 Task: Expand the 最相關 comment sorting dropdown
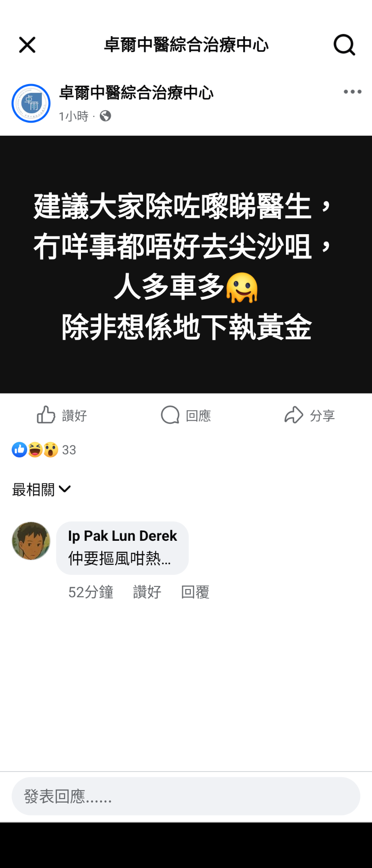(41, 490)
